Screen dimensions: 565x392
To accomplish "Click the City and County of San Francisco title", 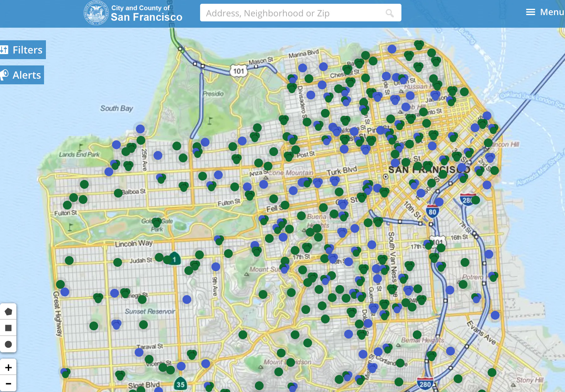I will 146,13.
